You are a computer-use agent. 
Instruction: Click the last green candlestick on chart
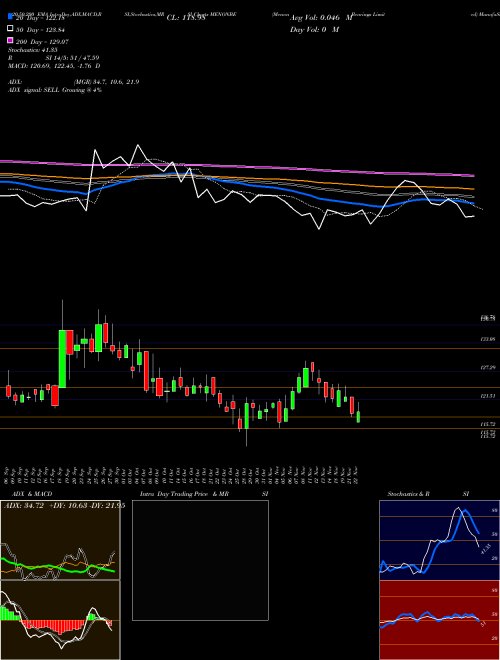tap(358, 417)
